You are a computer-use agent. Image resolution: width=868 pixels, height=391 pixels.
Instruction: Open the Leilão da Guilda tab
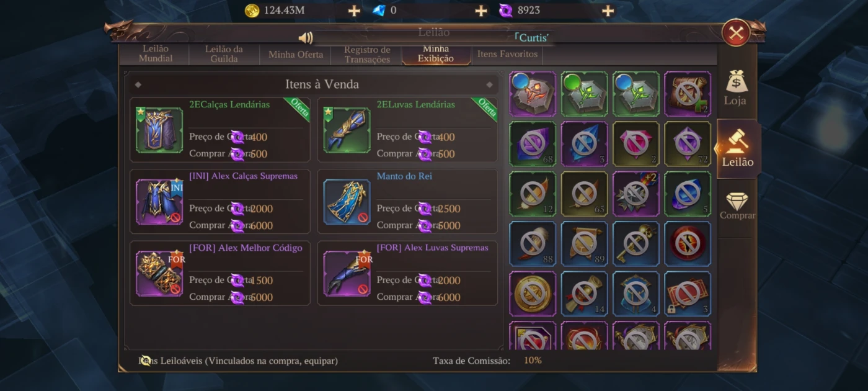pyautogui.click(x=224, y=54)
